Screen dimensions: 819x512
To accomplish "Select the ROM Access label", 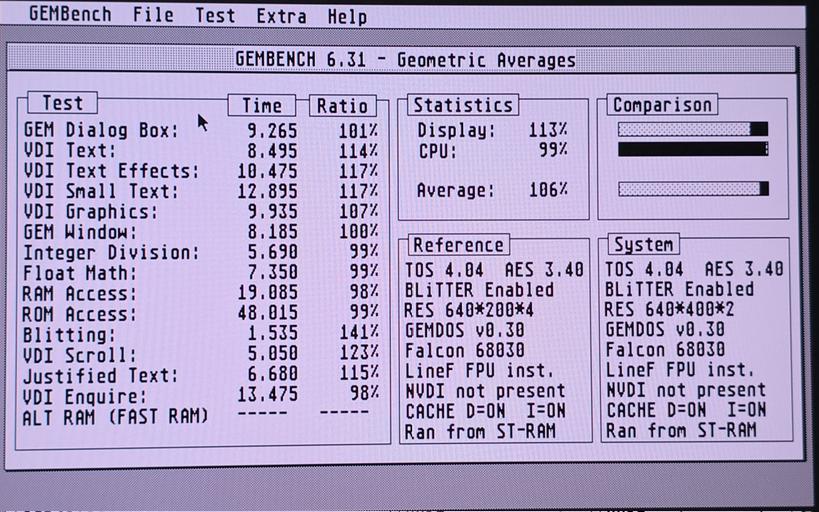I will pos(80,313).
